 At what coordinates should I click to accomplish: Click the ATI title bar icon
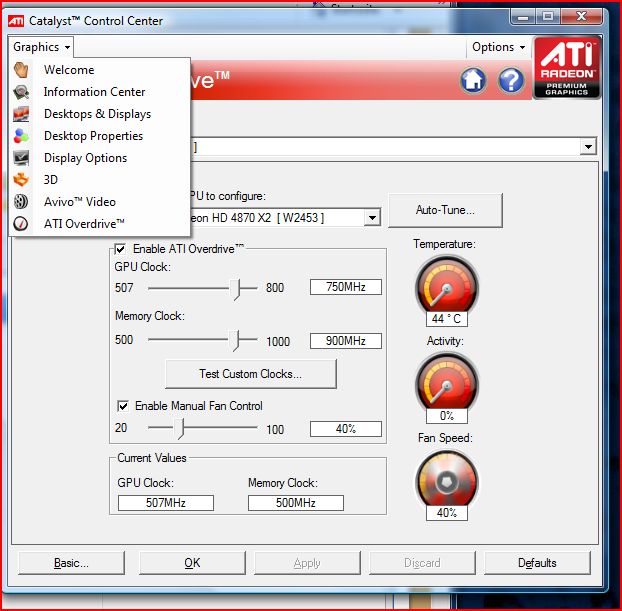click(16, 21)
